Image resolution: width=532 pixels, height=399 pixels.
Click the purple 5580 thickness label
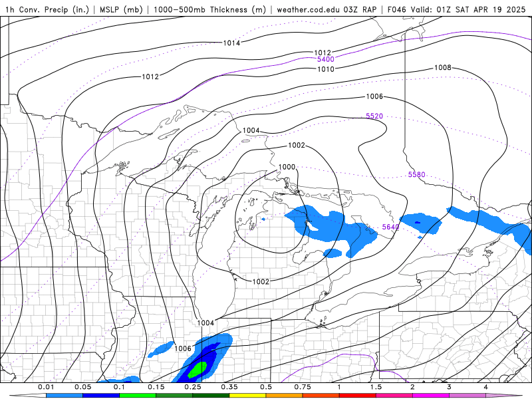pos(417,174)
